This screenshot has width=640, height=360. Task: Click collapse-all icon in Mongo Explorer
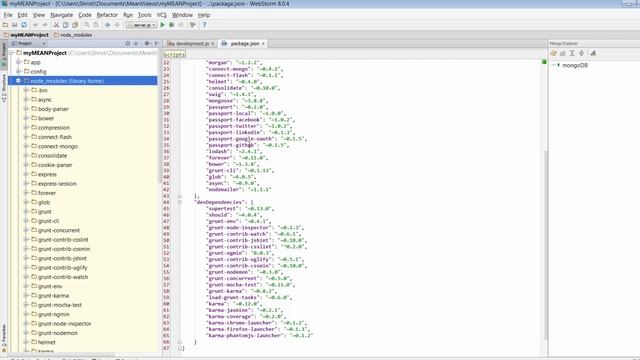pos(582,53)
